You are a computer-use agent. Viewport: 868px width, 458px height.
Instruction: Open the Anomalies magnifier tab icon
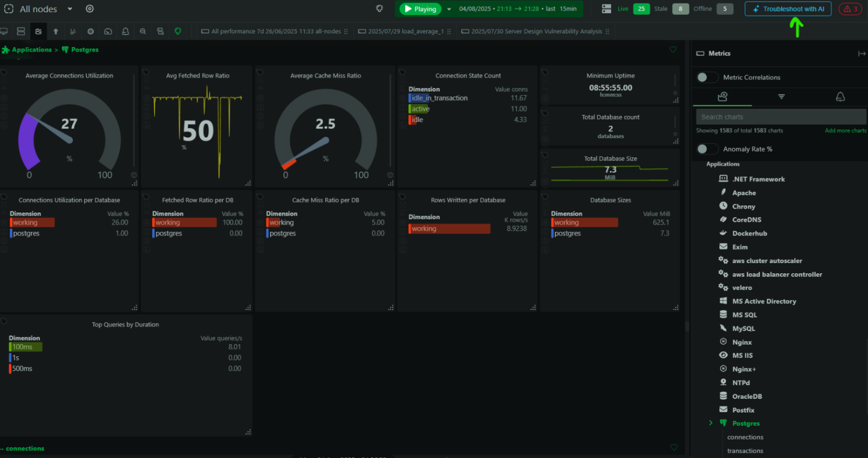[143, 31]
